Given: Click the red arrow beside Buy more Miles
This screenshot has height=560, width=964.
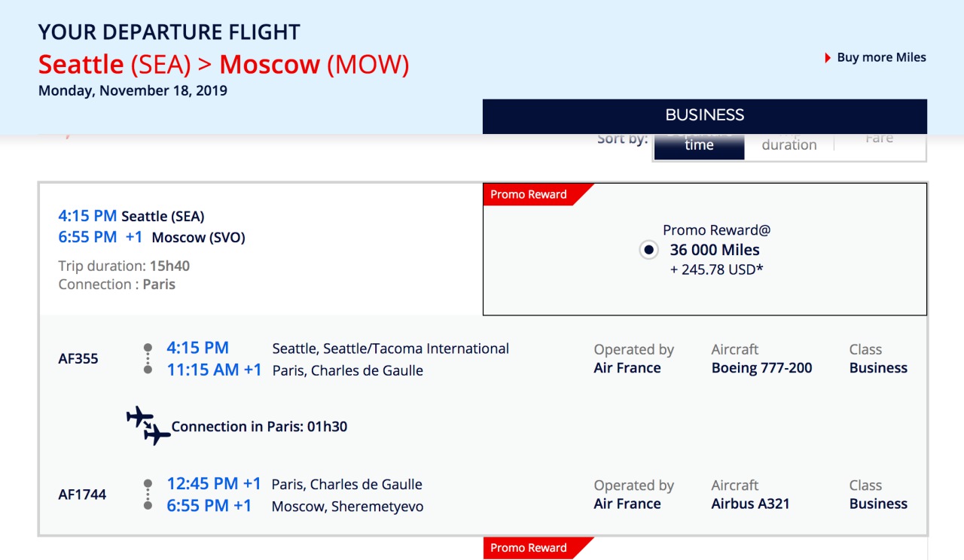Looking at the screenshot, I should (828, 57).
